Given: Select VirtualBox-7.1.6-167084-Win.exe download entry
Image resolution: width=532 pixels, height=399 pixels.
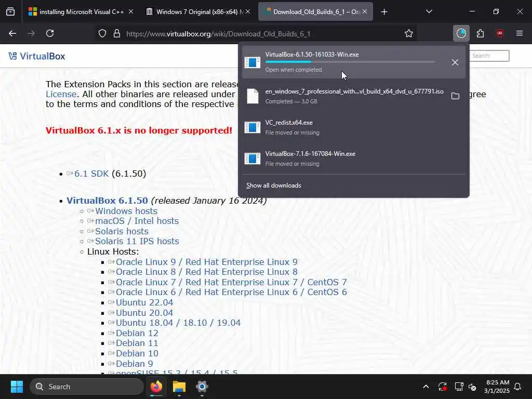Looking at the screenshot, I should pos(353,158).
